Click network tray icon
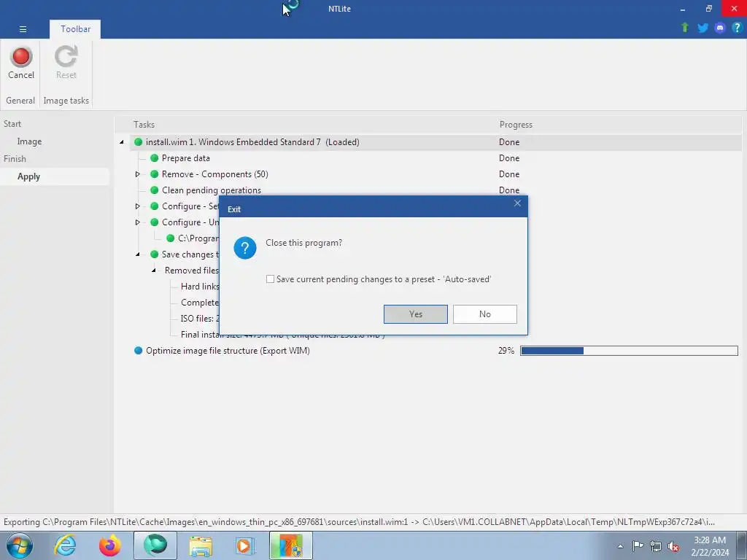Screen dimensions: 747x560 (656, 546)
